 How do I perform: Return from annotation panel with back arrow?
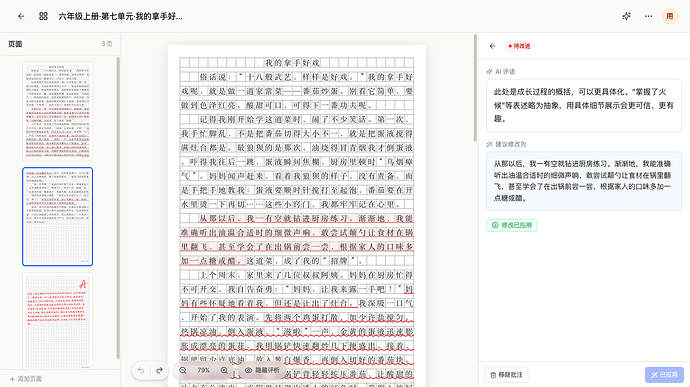(x=492, y=46)
